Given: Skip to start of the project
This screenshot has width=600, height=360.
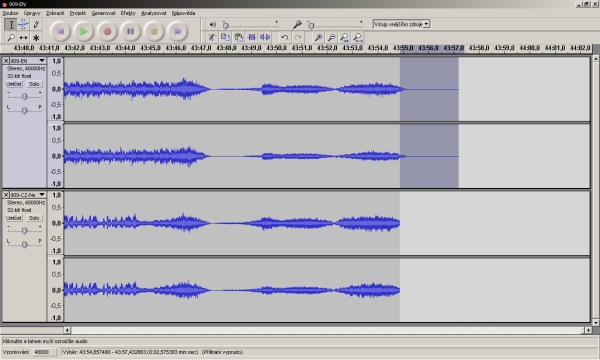Looking at the screenshot, I should [x=60, y=31].
